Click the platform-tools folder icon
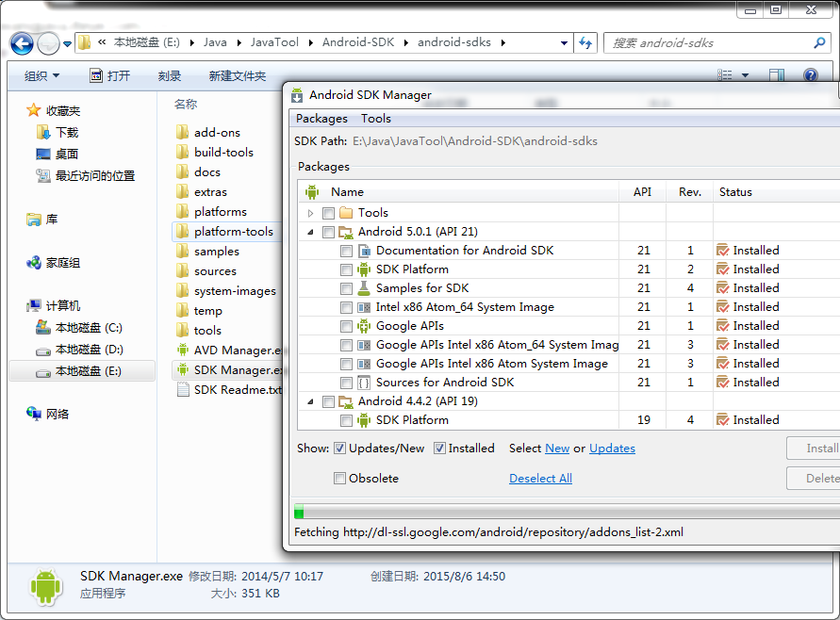 point(183,231)
